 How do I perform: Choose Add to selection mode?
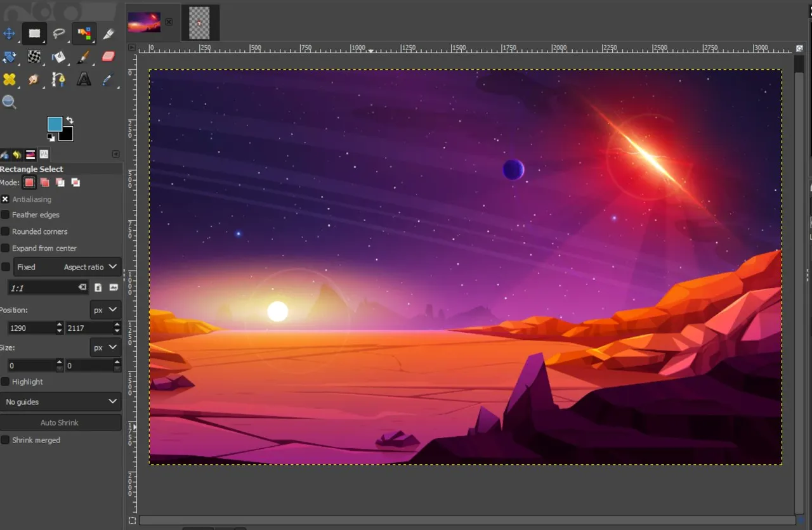pyautogui.click(x=44, y=183)
